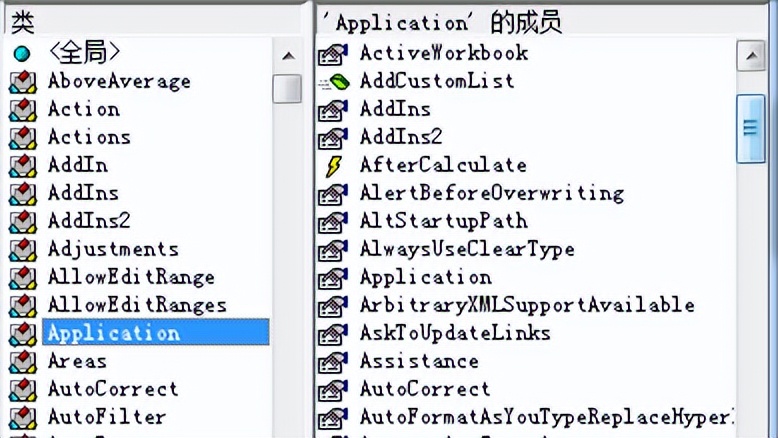Click the class icon beside AllowEditRange
This screenshot has height=438, width=778.
click(23, 278)
